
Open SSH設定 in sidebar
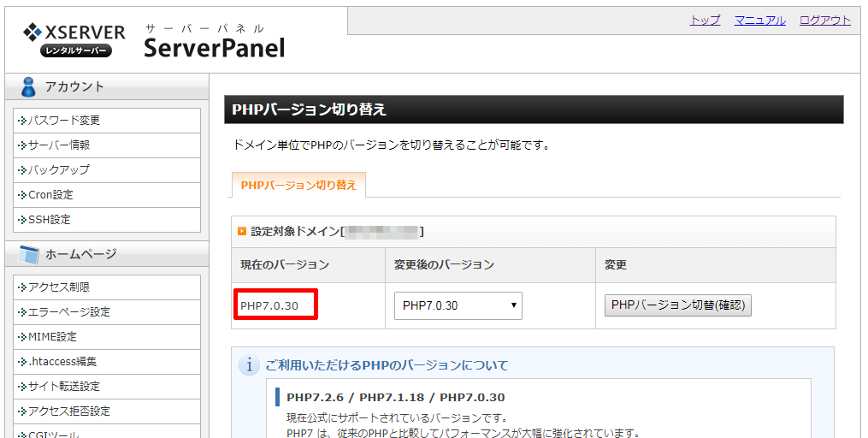click(x=50, y=220)
